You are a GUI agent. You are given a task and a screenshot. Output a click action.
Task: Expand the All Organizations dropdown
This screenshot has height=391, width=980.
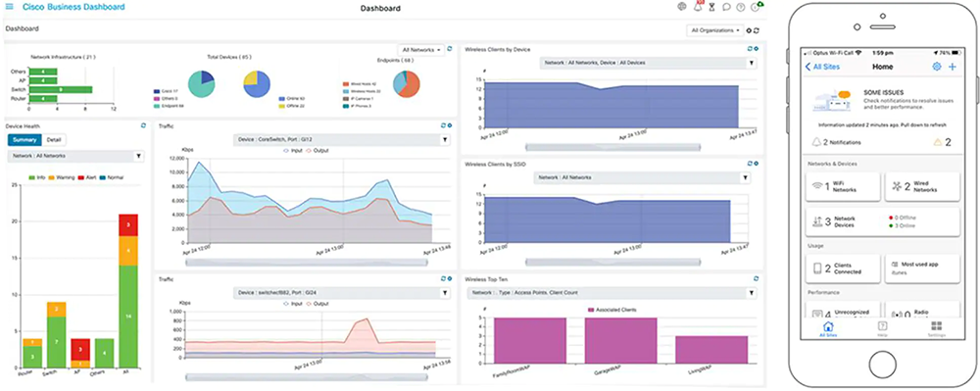pyautogui.click(x=715, y=30)
